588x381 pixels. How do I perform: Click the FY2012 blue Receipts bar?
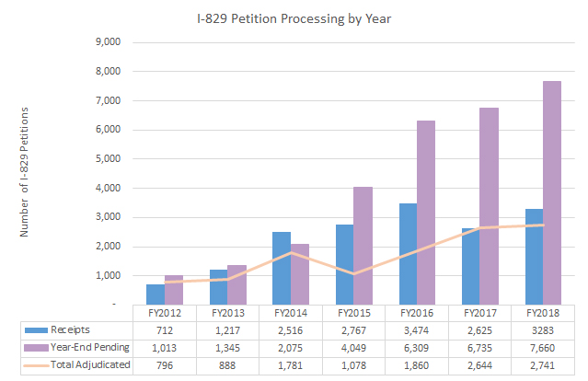click(x=156, y=294)
